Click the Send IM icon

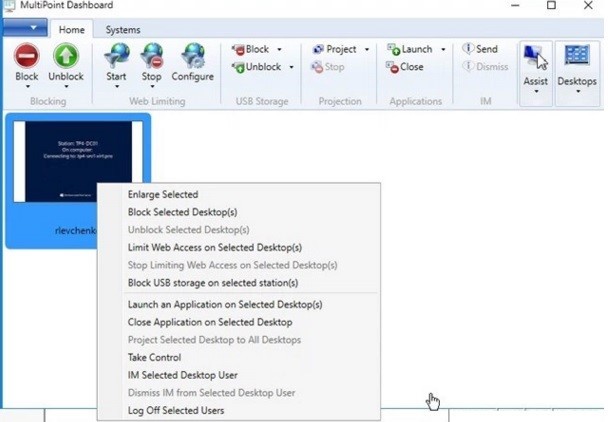[468, 48]
